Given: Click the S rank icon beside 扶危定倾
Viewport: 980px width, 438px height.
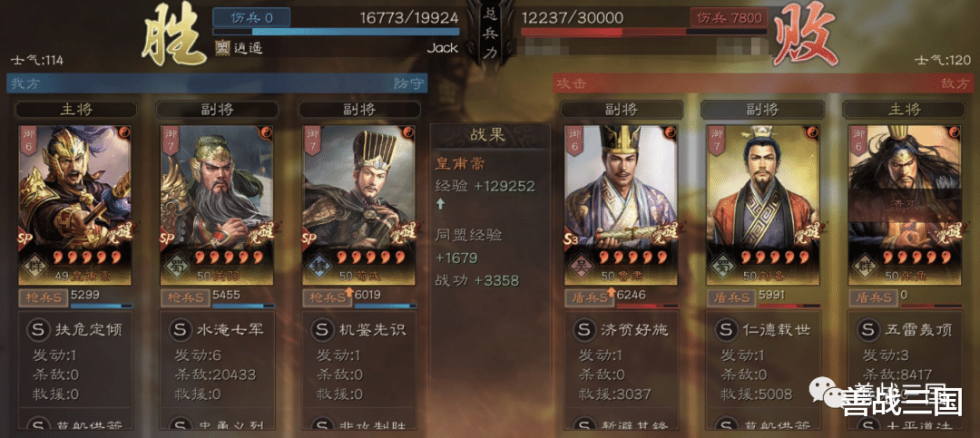Looking at the screenshot, I should coord(37,329).
